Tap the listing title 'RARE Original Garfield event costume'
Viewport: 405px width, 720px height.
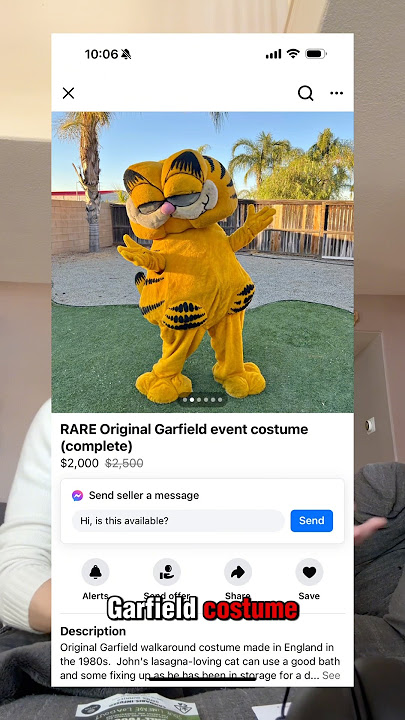coord(184,429)
